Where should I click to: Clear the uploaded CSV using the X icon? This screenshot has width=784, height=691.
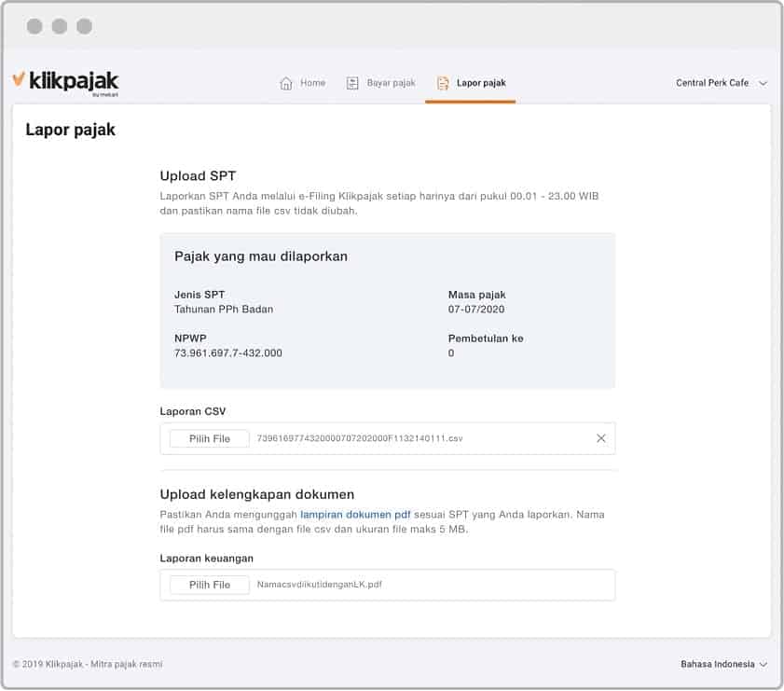[x=600, y=437]
